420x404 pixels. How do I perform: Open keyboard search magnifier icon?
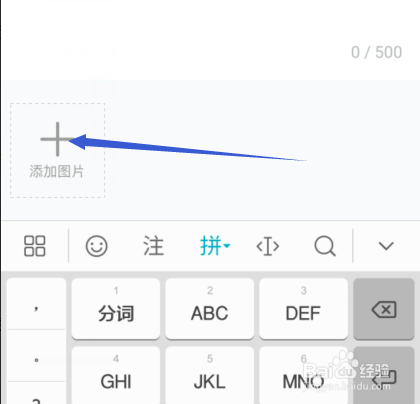click(325, 246)
